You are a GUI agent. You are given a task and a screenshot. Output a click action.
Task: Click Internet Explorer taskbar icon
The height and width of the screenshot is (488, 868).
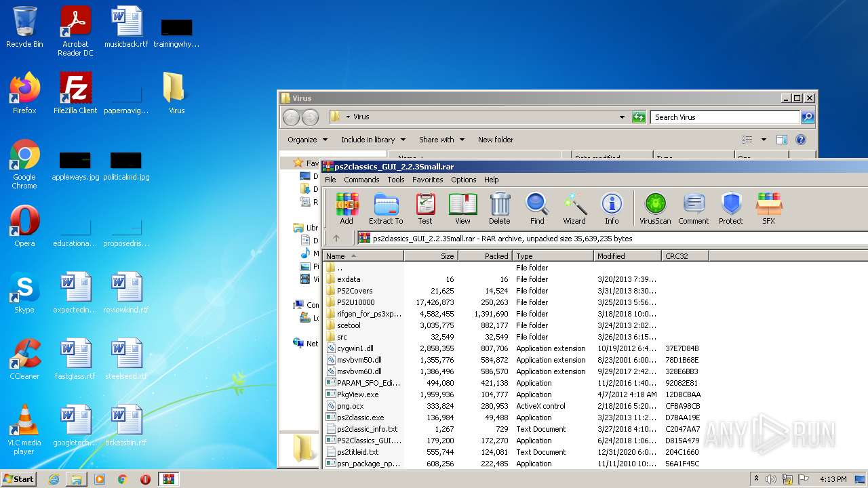[x=54, y=479]
